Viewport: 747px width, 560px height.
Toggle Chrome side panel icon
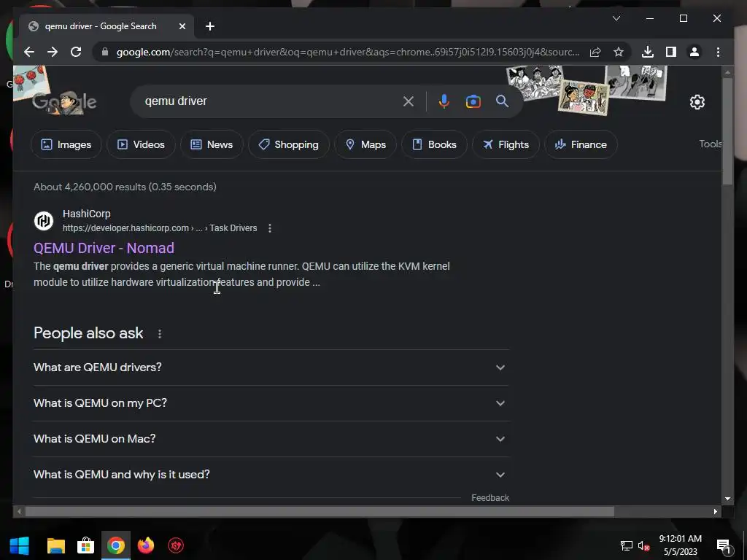[x=671, y=52]
